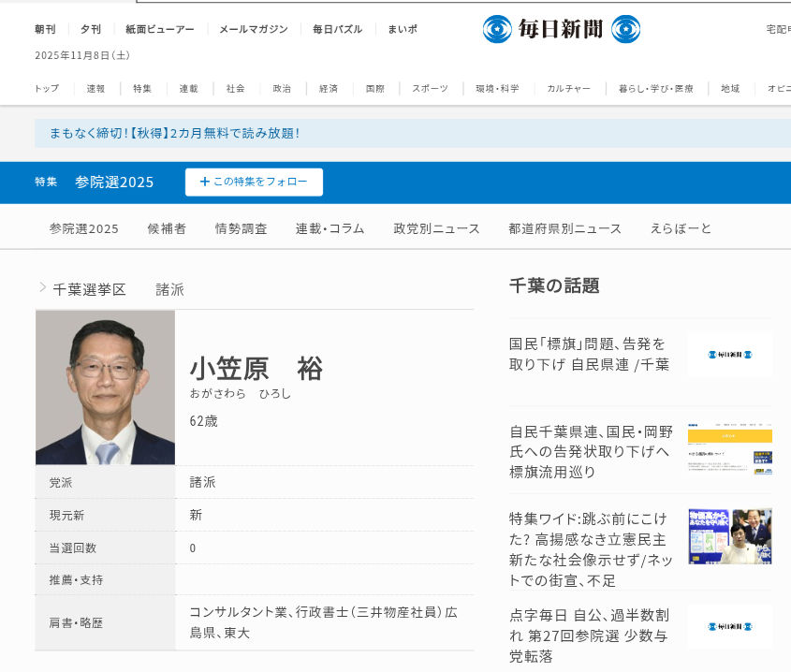Open the 朝刊 edition link
791x672 pixels.
click(x=45, y=29)
